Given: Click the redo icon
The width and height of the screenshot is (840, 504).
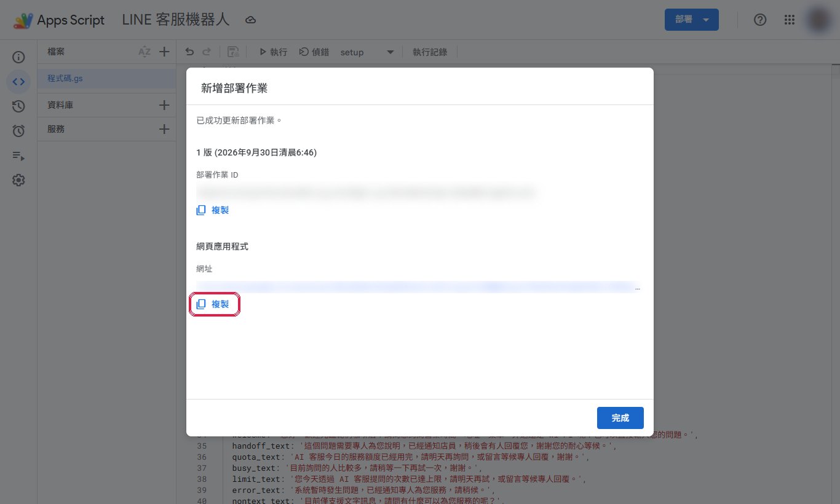Looking at the screenshot, I should click(x=207, y=52).
